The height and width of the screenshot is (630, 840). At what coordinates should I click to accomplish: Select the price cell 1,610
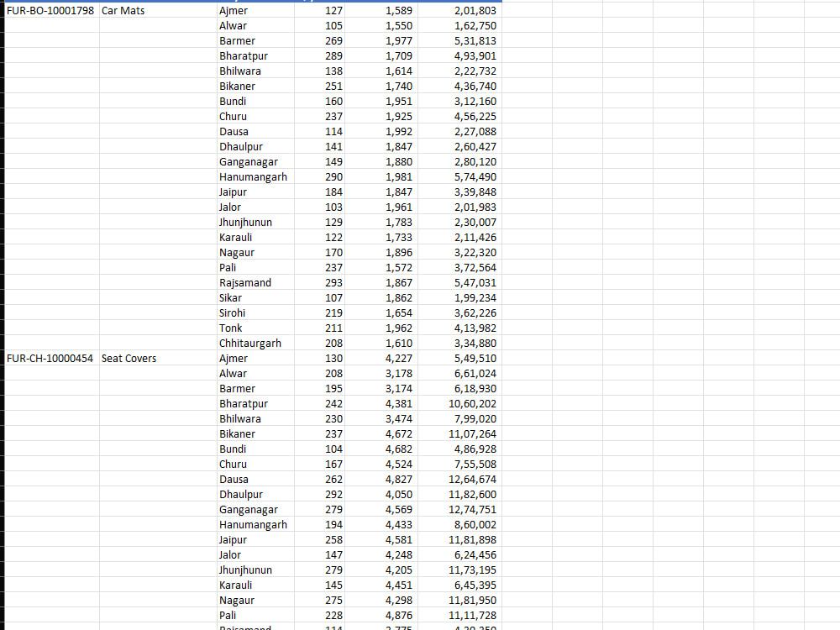click(382, 344)
